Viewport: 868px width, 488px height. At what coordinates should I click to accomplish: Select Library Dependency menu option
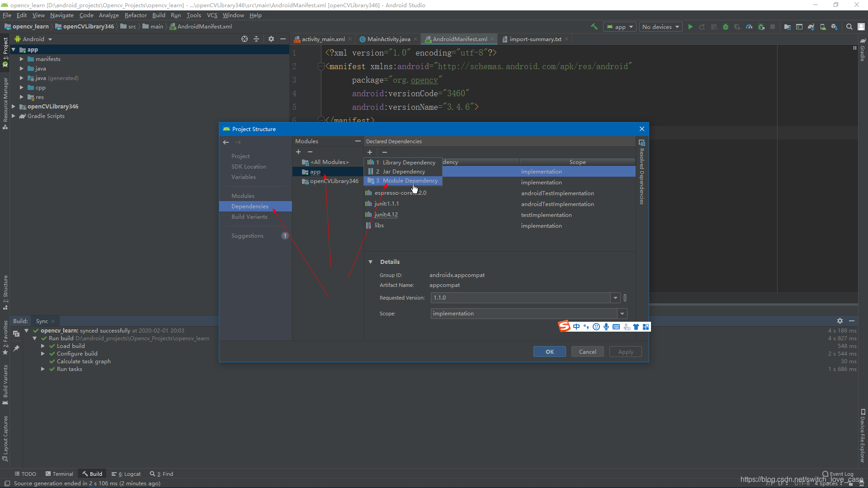click(x=403, y=162)
